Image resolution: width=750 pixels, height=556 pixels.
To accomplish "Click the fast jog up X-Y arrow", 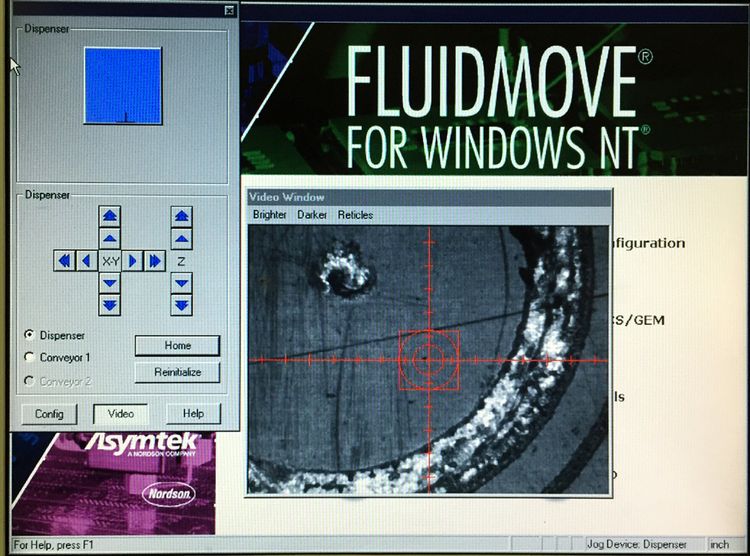I will tap(110, 215).
